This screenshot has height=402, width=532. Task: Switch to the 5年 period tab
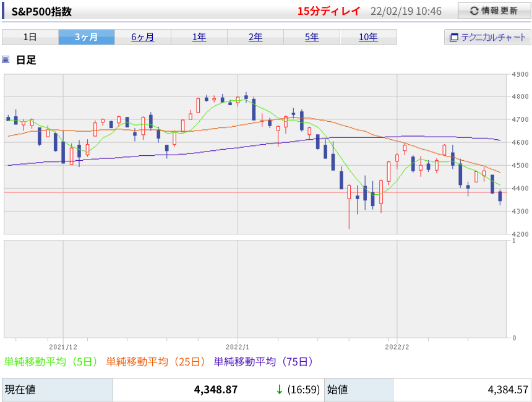click(x=312, y=37)
